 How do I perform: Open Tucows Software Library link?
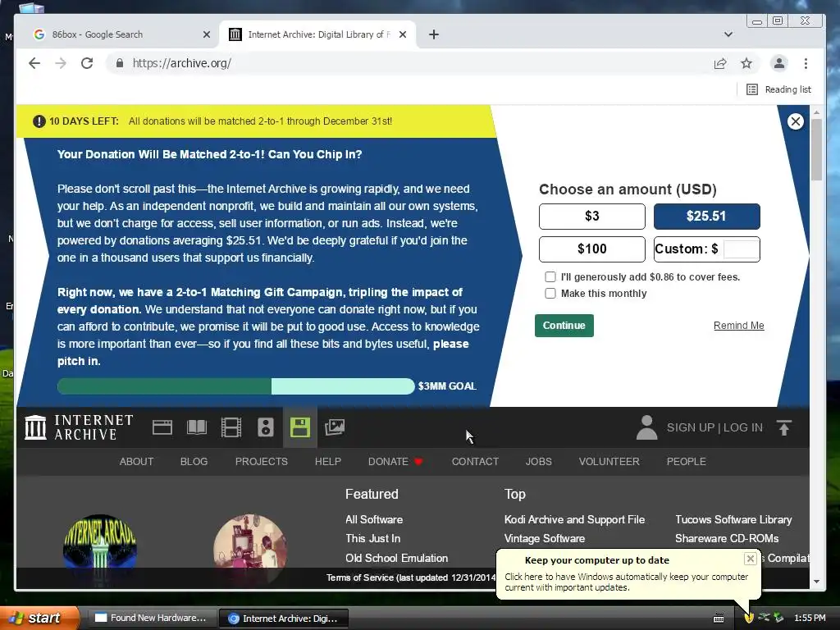click(x=733, y=519)
